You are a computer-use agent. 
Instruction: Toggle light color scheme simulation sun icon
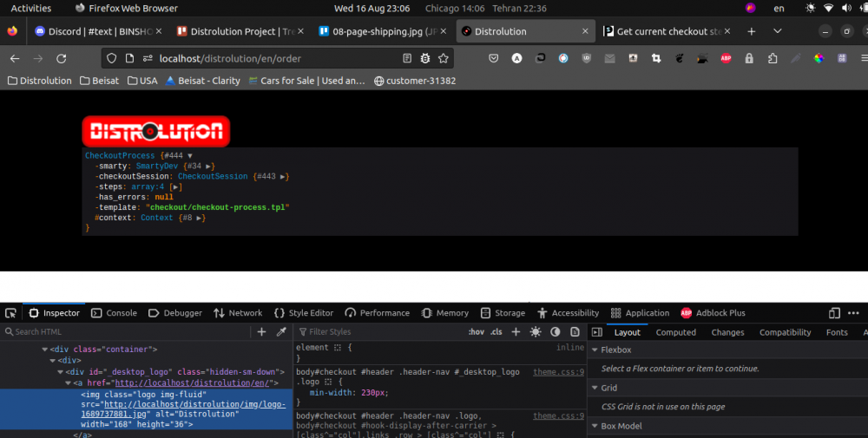click(x=536, y=332)
